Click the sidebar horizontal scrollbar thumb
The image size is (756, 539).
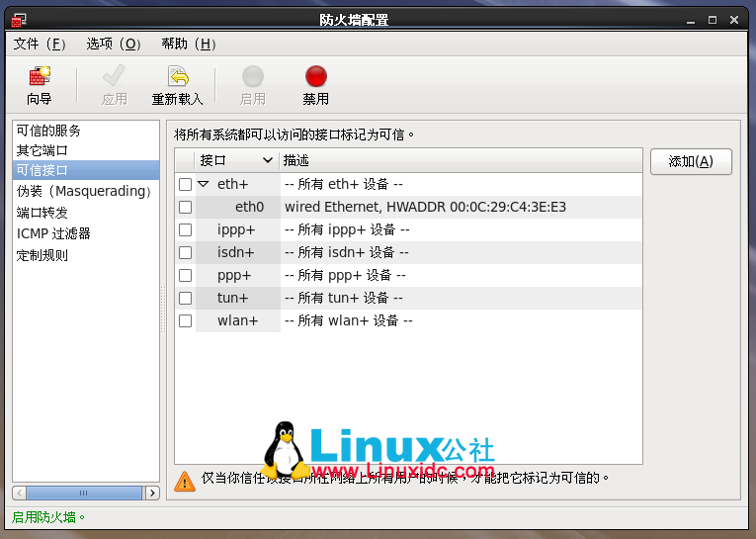[x=84, y=493]
